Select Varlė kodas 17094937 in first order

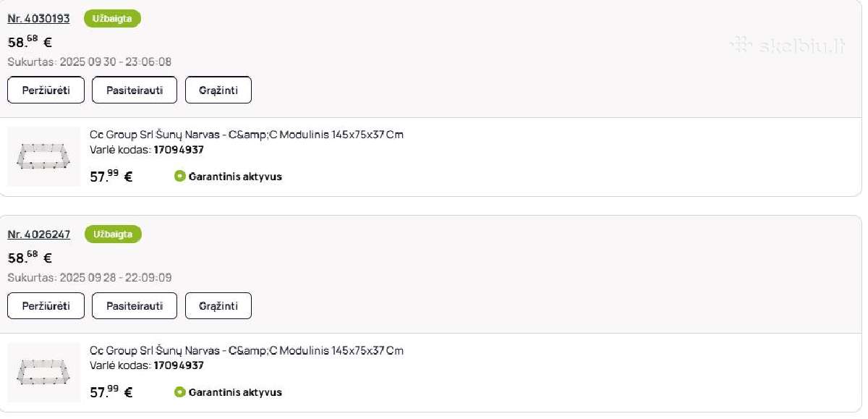coord(147,150)
